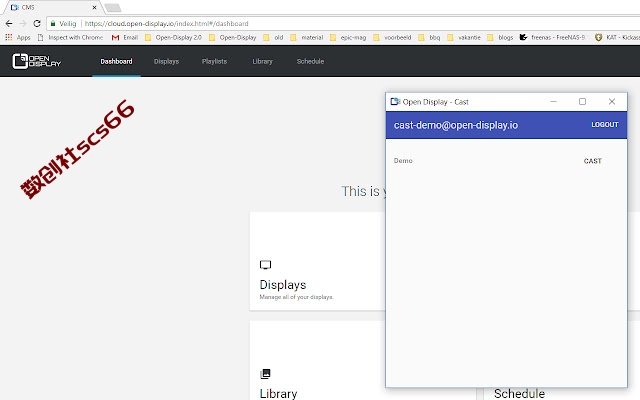Screen dimensions: 640x400
Task: Open the blogs bookmark folder
Action: [500, 38]
